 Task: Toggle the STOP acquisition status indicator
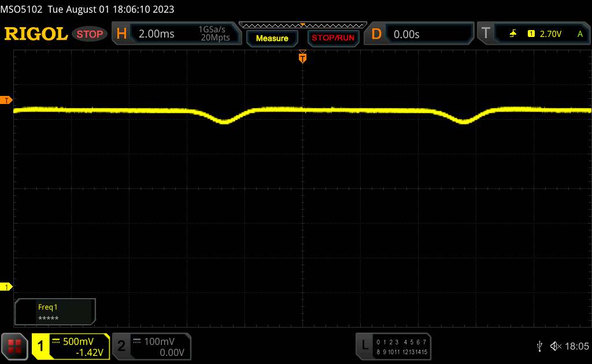[90, 34]
